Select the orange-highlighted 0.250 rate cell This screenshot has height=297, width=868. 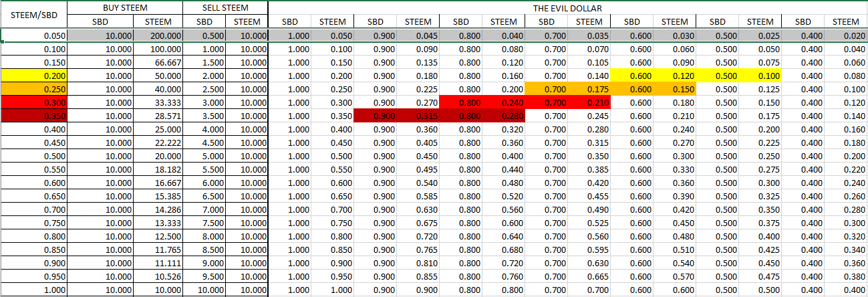tap(33, 89)
